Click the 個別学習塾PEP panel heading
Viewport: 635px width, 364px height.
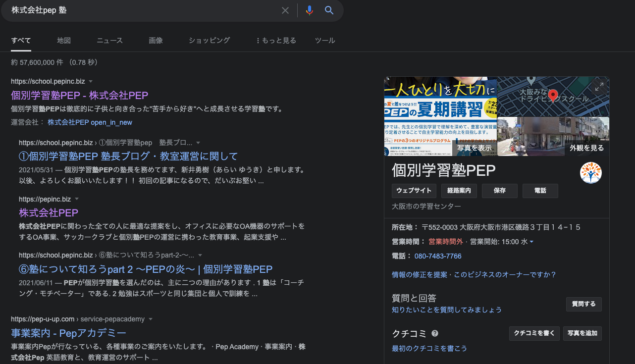(x=443, y=170)
